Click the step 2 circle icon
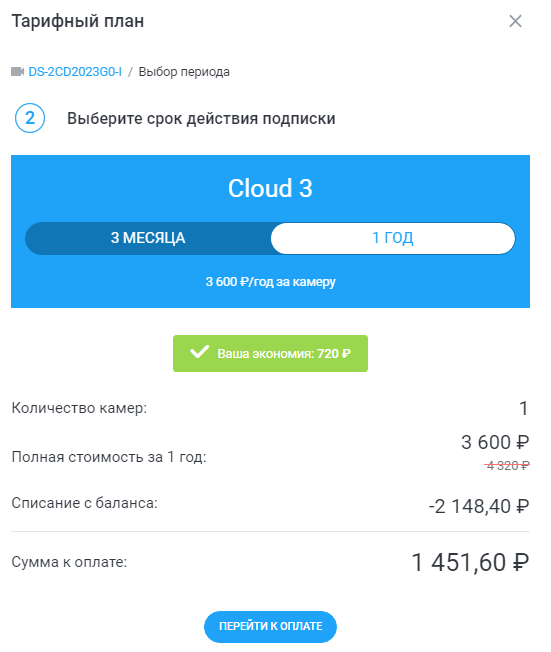 (x=30, y=118)
